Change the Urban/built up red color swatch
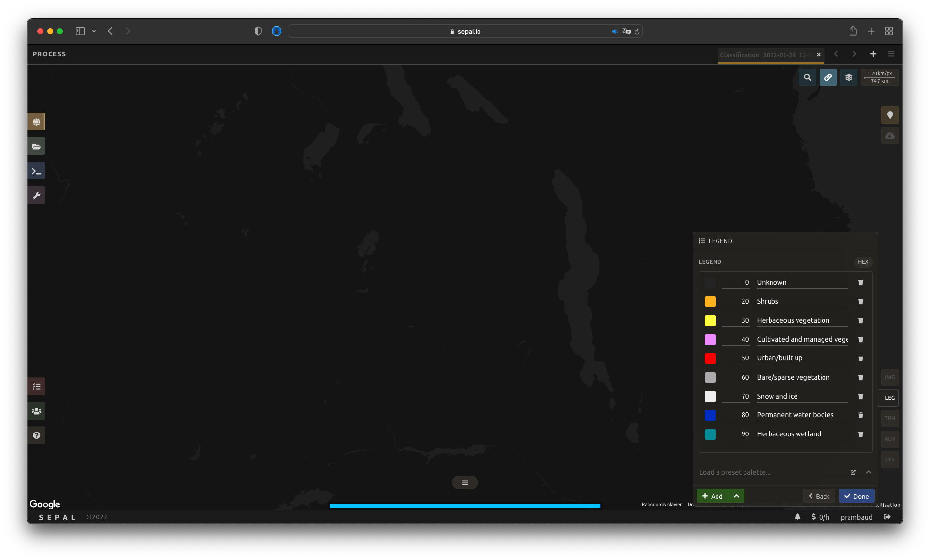 pos(710,358)
